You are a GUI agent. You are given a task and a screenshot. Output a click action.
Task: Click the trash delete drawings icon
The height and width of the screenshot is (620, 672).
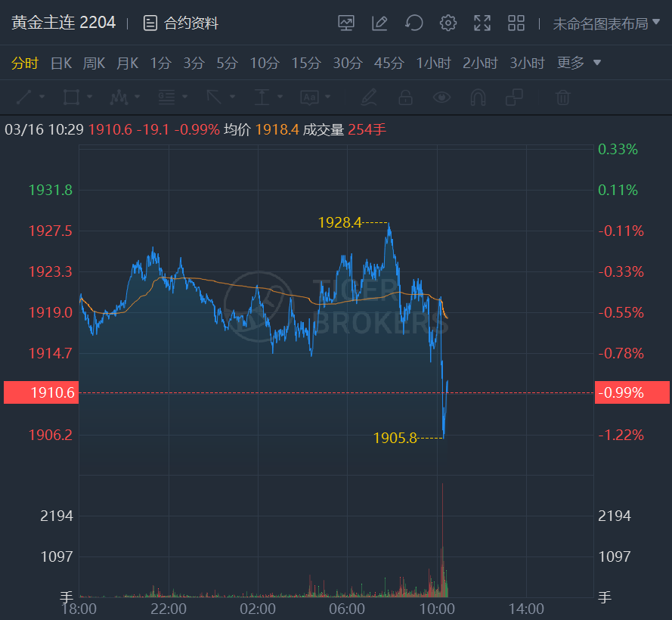tap(562, 97)
